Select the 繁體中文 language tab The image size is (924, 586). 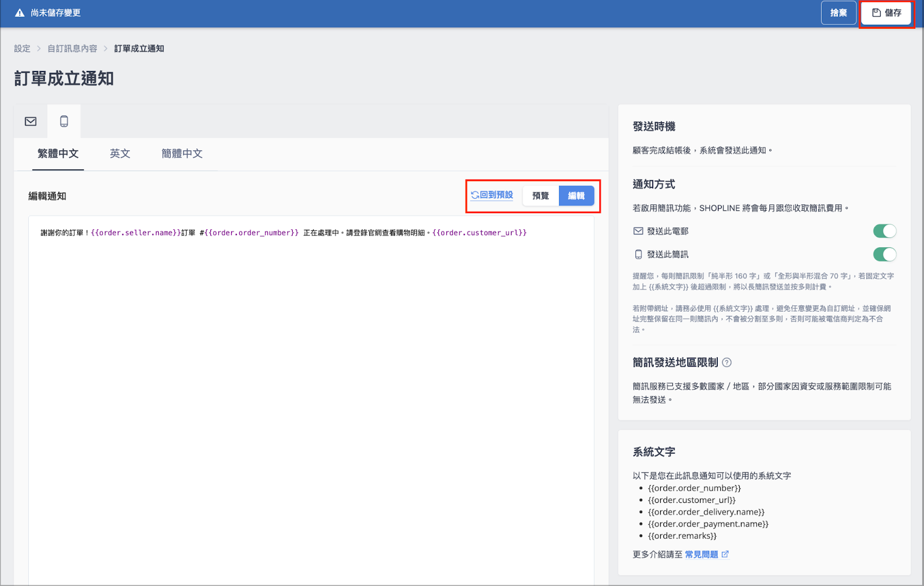(x=58, y=154)
